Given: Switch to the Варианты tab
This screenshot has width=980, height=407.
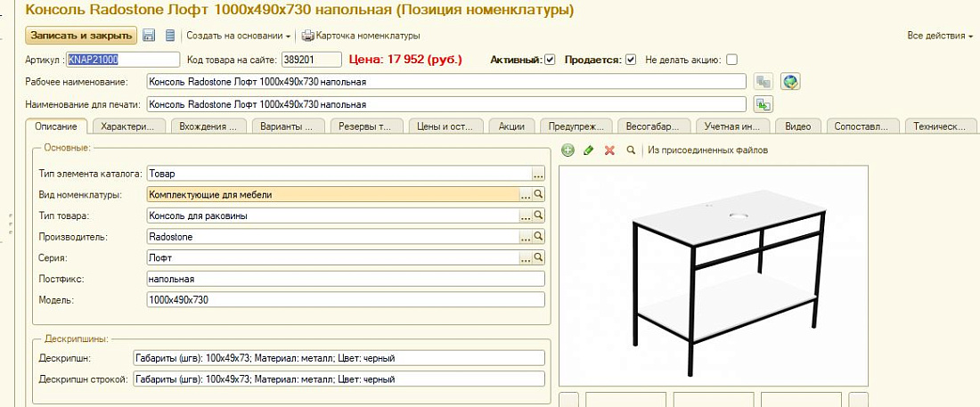Looking at the screenshot, I should pos(289,126).
